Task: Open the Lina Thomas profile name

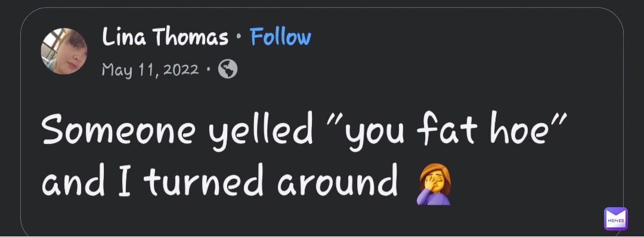Action: click(x=165, y=37)
